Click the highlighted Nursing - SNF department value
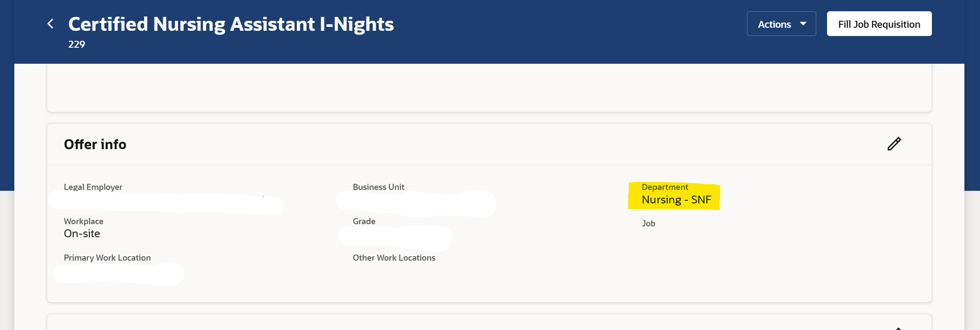The image size is (980, 330). click(x=676, y=200)
